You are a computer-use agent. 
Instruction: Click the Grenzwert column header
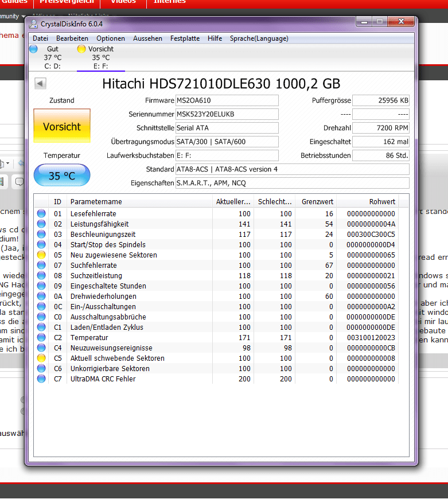(316, 202)
